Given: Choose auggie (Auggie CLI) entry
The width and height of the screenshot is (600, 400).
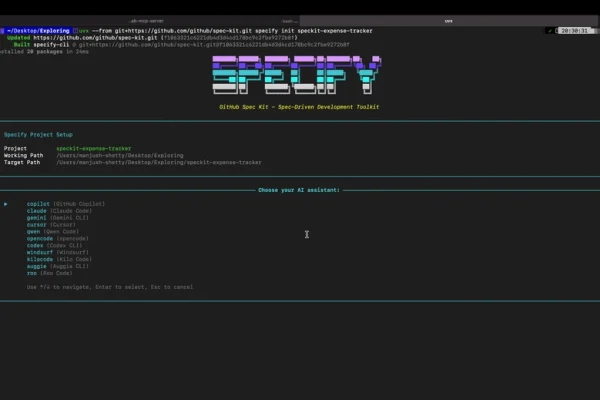Looking at the screenshot, I should pyautogui.click(x=60, y=267).
